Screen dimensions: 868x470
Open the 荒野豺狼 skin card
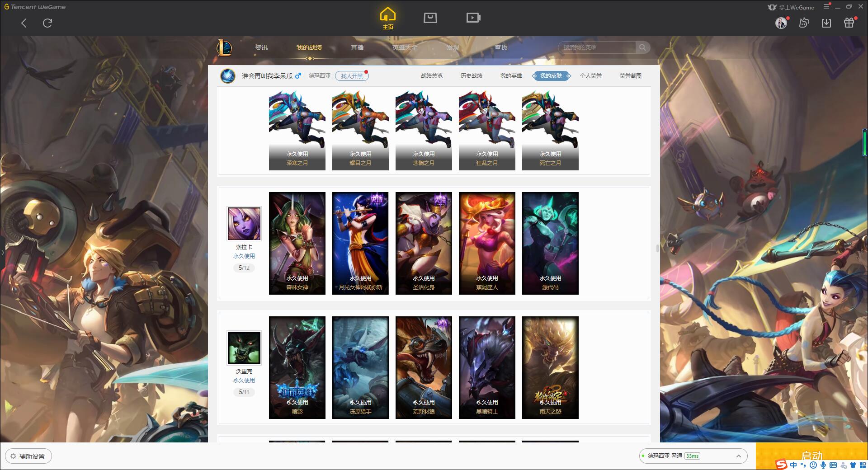(424, 367)
